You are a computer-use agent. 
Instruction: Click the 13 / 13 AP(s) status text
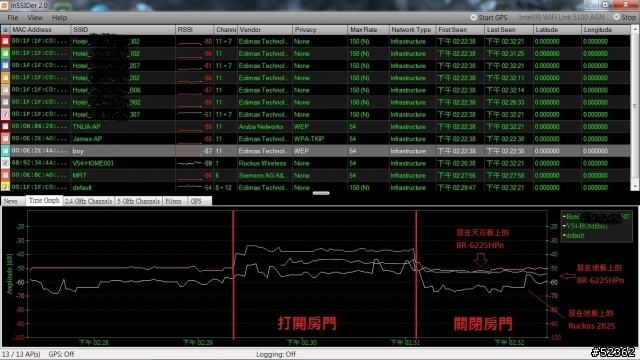pyautogui.click(x=21, y=354)
